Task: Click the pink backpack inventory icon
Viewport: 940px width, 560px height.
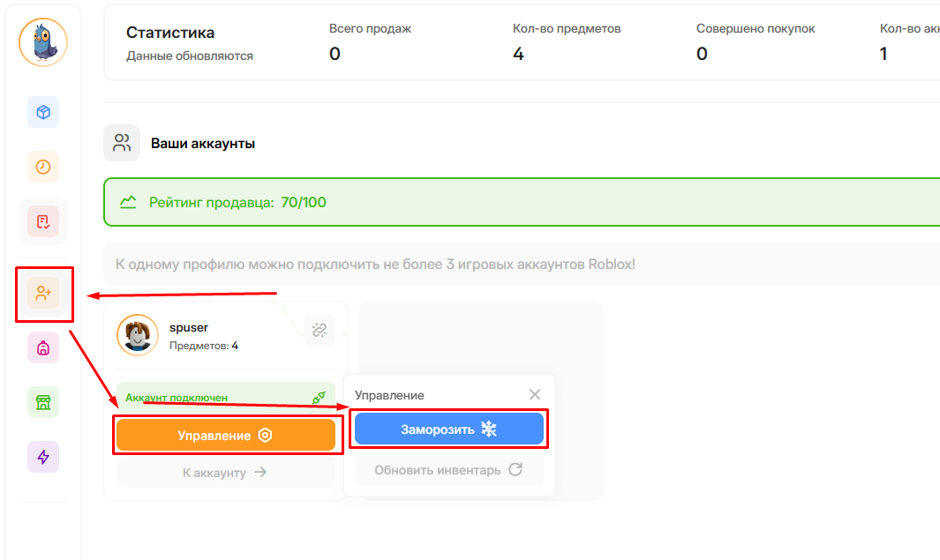Action: 43,348
